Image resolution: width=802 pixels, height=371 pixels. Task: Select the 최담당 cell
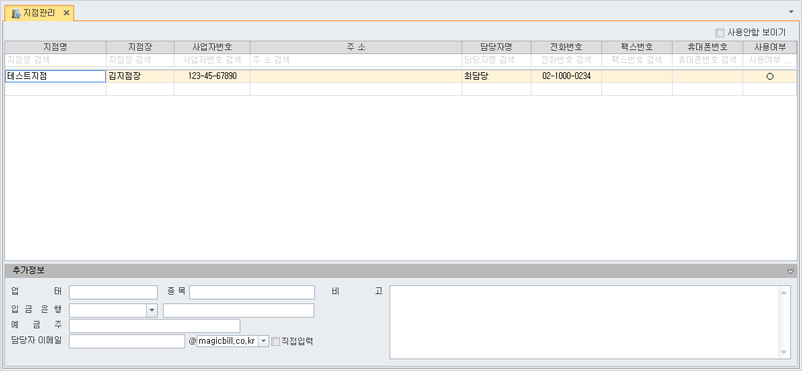point(496,76)
